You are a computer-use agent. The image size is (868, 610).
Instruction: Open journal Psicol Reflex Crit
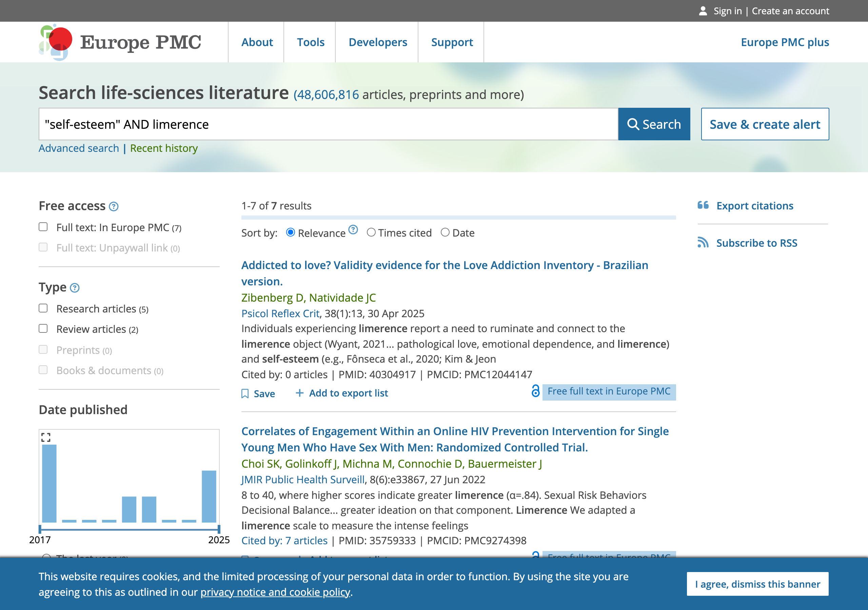coord(280,314)
